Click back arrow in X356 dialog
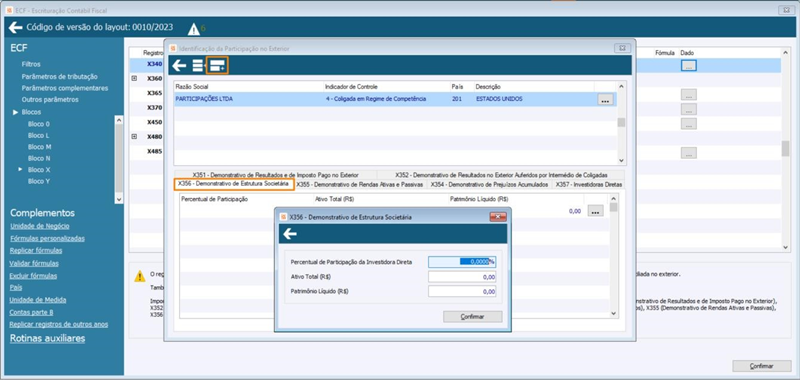This screenshot has height=380, width=800. [x=290, y=234]
